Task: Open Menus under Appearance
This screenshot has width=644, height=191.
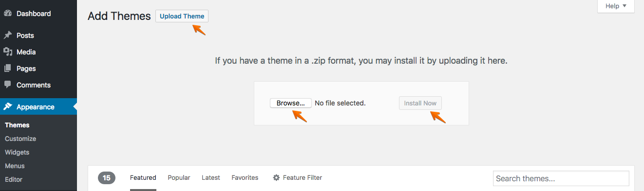Action: [15, 166]
